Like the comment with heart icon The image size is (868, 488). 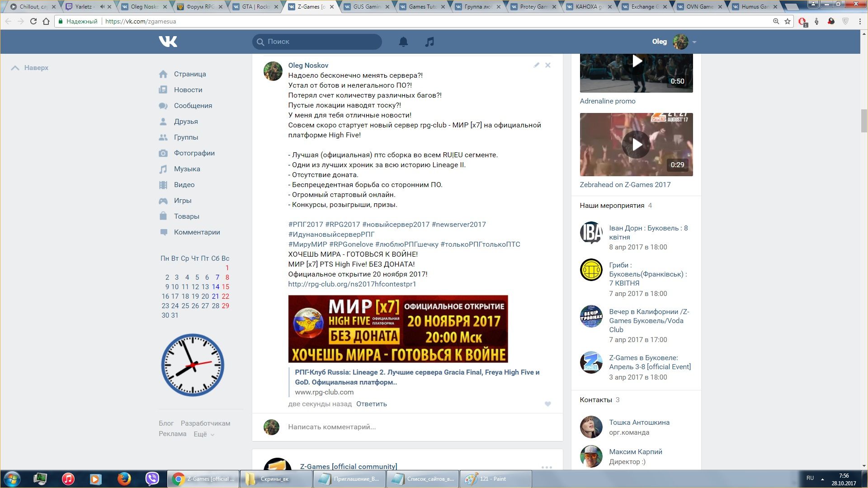click(547, 404)
